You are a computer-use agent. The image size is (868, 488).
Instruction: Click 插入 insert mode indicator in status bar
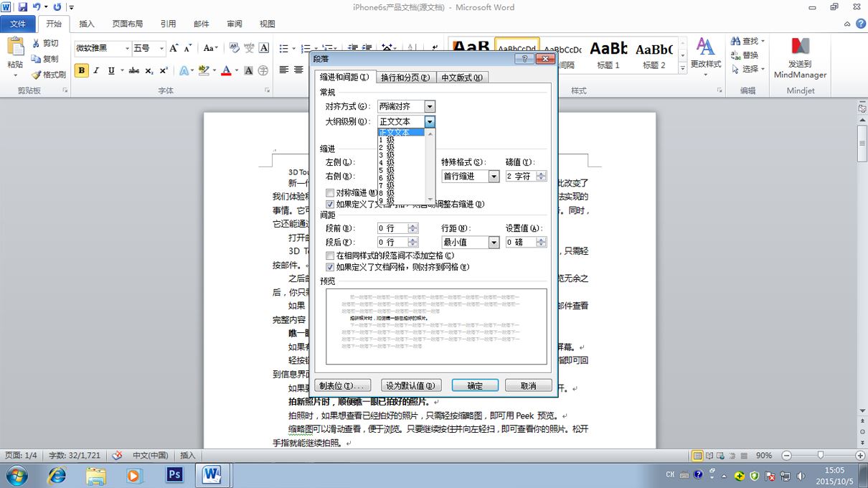(x=188, y=456)
